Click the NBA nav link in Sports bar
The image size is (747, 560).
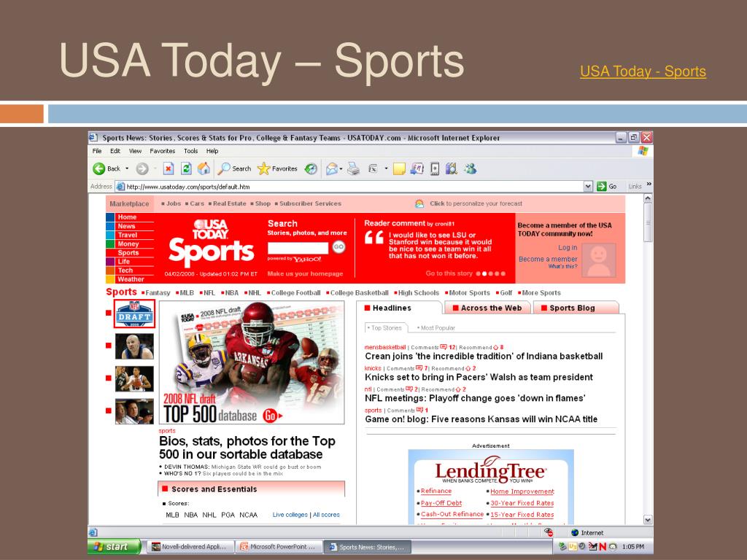(231, 293)
